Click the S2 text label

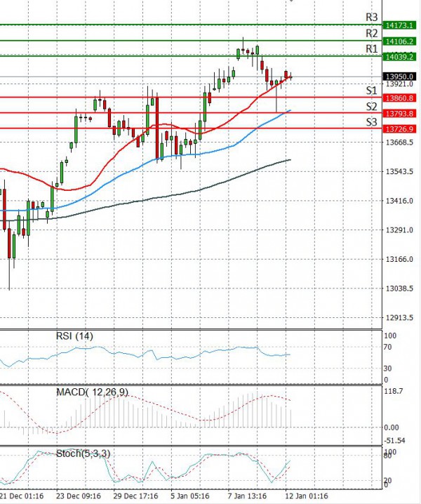coord(371,106)
